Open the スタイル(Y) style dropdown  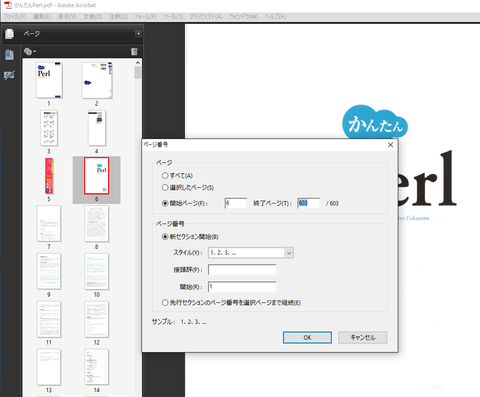pyautogui.click(x=251, y=253)
